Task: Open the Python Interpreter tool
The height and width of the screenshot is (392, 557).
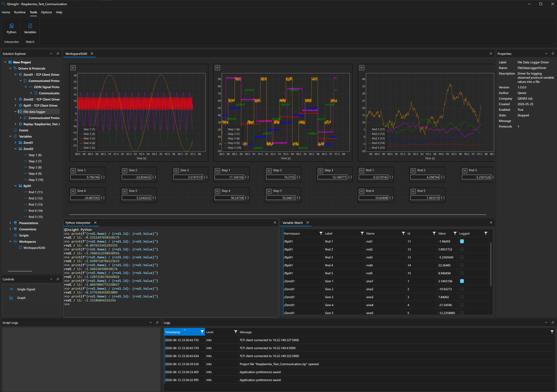Action: [x=11, y=29]
